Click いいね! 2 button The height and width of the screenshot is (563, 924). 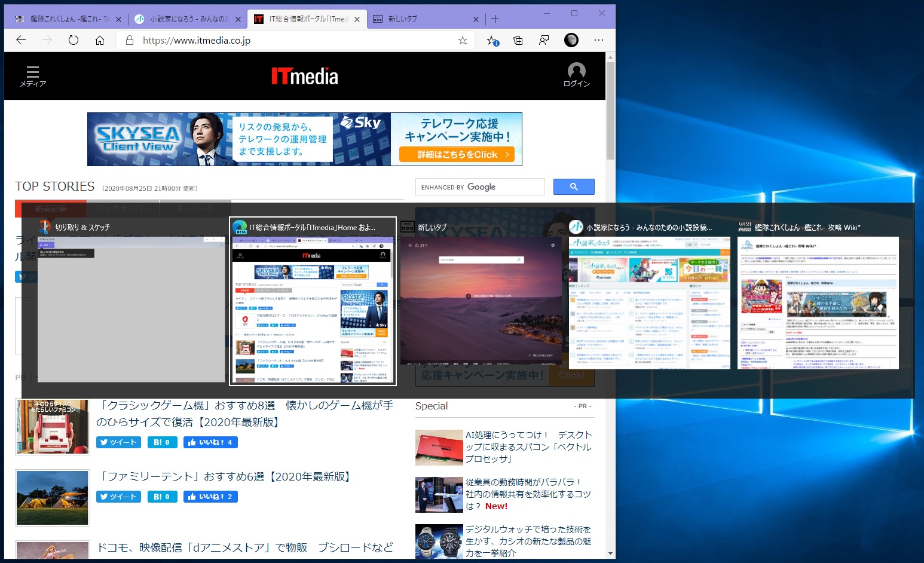click(210, 497)
